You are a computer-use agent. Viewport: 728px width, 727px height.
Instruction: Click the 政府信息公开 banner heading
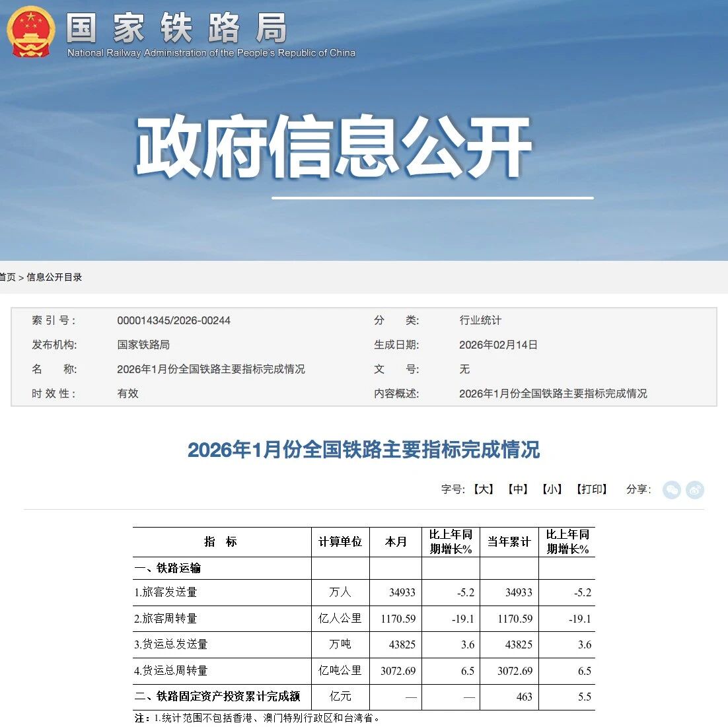coord(334,147)
